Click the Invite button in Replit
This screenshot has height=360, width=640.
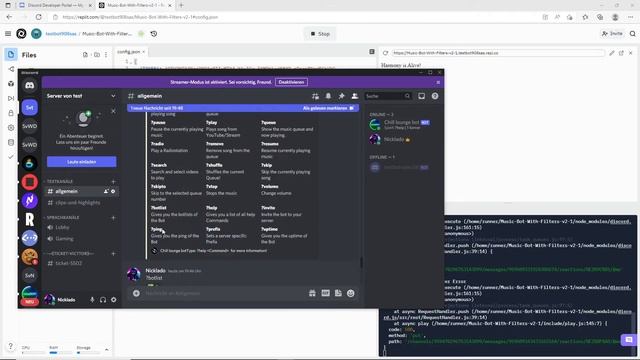point(612,33)
